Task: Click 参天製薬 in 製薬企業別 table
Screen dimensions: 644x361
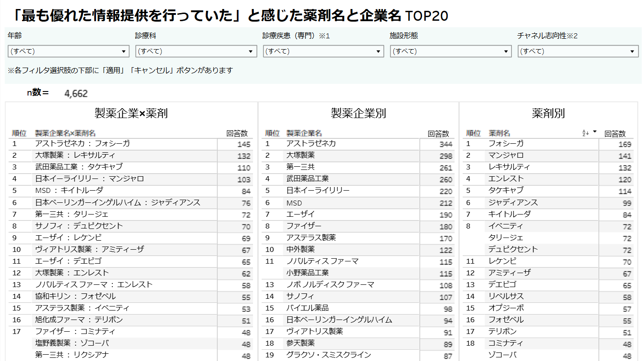Action: 300,343
